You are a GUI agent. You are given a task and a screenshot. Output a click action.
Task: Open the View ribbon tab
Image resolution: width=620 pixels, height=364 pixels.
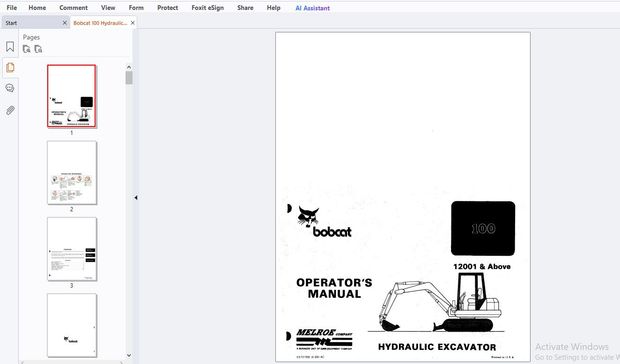108,8
